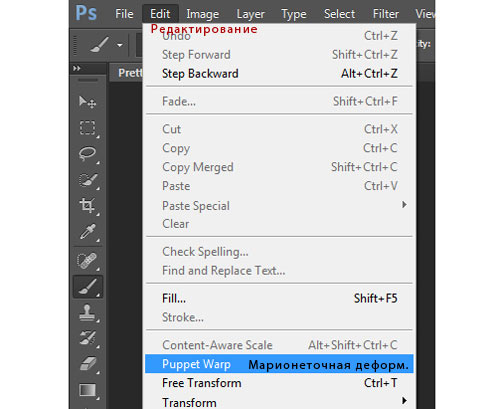Expand the Transform submenu arrow
The width and height of the screenshot is (500, 409).
click(404, 400)
